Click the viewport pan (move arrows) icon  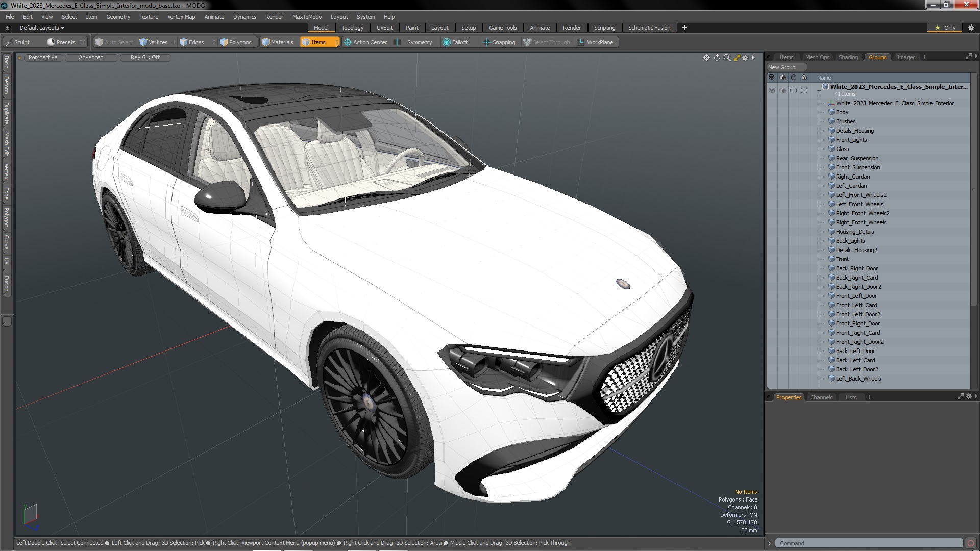[x=706, y=58]
